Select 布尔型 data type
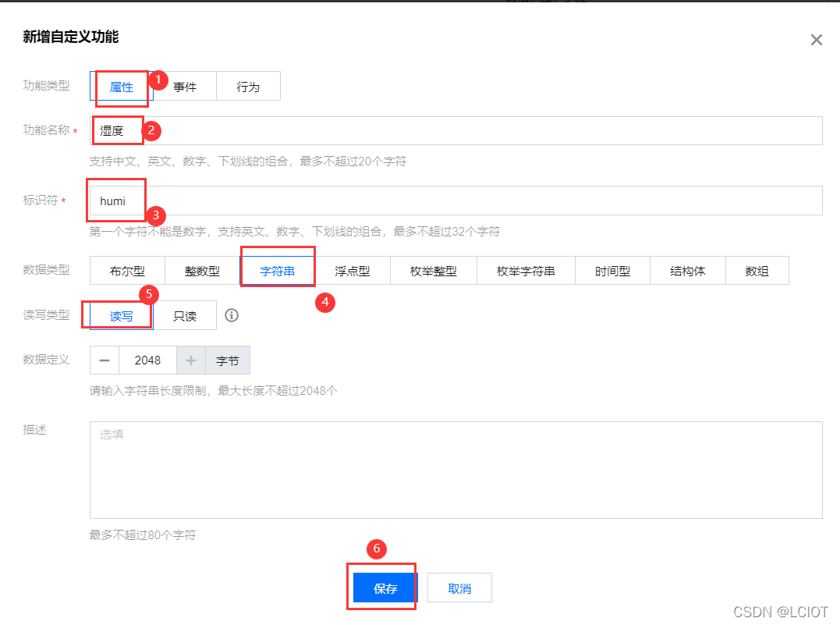The height and width of the screenshot is (625, 840). (x=126, y=269)
